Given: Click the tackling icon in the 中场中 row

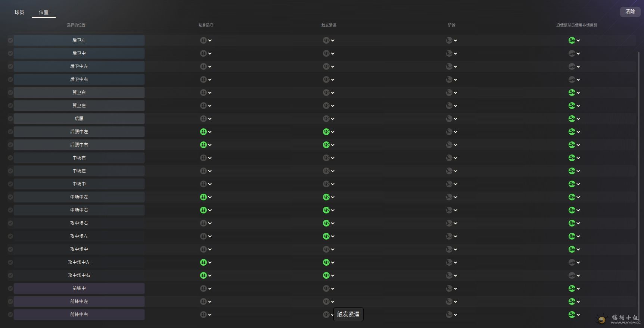Looking at the screenshot, I should pos(449,184).
